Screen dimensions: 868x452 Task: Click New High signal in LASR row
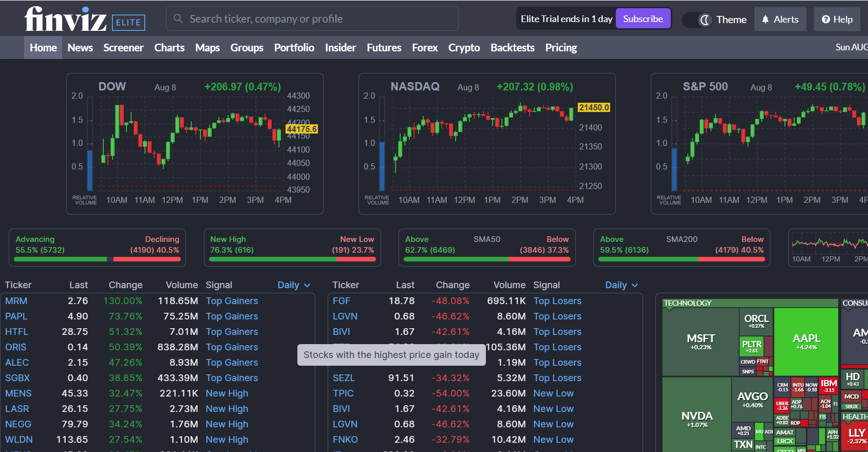click(x=227, y=409)
